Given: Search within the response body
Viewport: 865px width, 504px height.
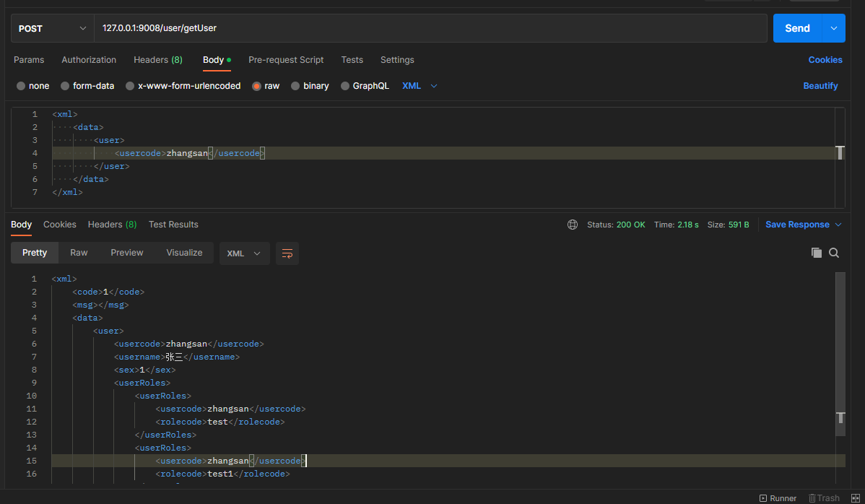Looking at the screenshot, I should click(834, 253).
